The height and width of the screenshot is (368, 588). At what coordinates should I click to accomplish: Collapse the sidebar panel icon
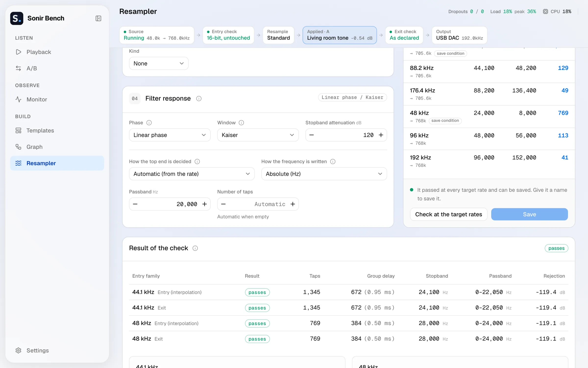click(98, 18)
